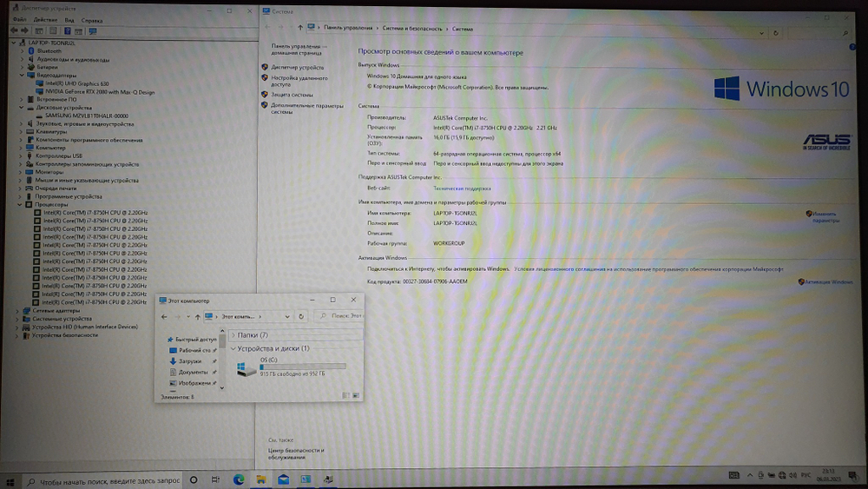
Task: Expand the Bluetooth tree node
Action: coord(23,51)
